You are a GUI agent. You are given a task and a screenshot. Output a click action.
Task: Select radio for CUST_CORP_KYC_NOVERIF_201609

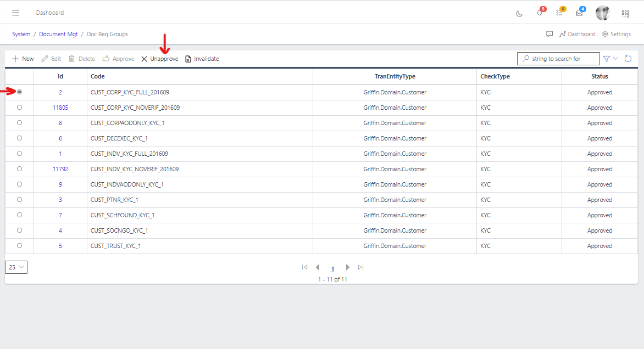coord(19,108)
